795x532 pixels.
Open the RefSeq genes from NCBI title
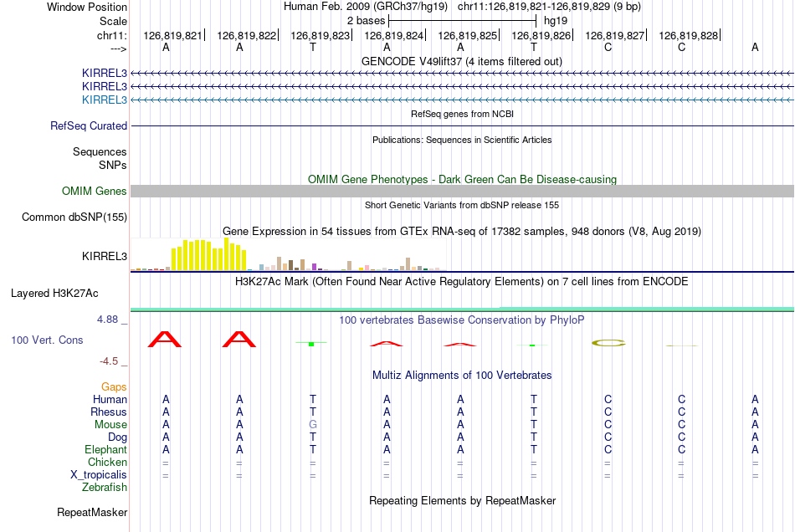point(462,114)
